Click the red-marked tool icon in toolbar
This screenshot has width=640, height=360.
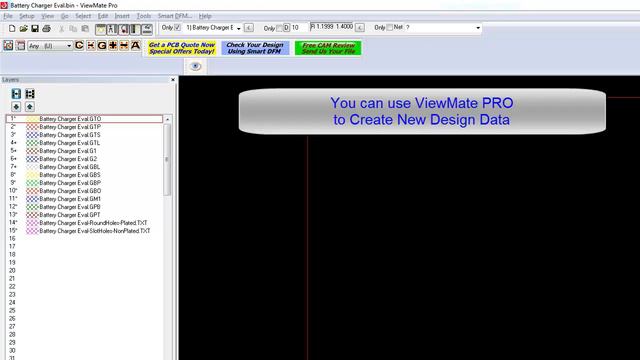(123, 29)
